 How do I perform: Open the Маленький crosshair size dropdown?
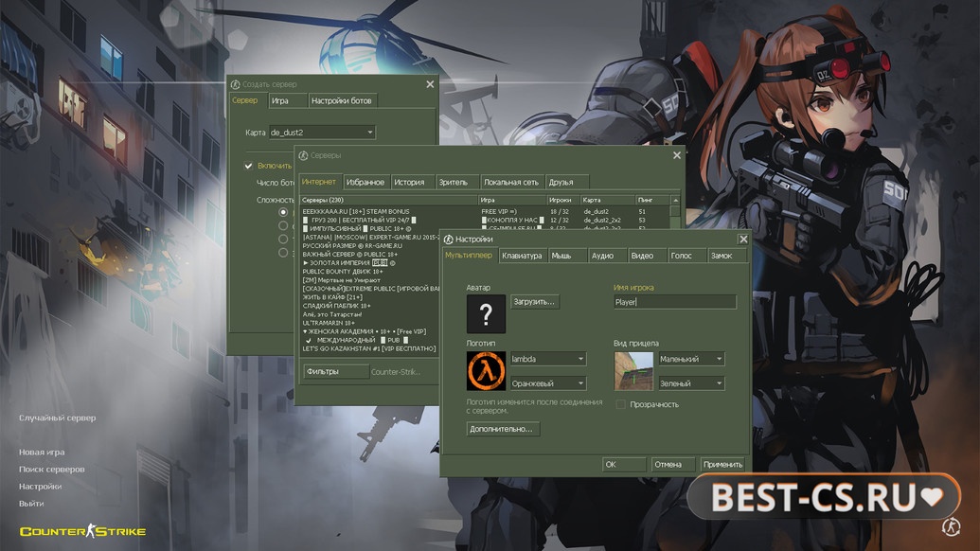point(691,359)
